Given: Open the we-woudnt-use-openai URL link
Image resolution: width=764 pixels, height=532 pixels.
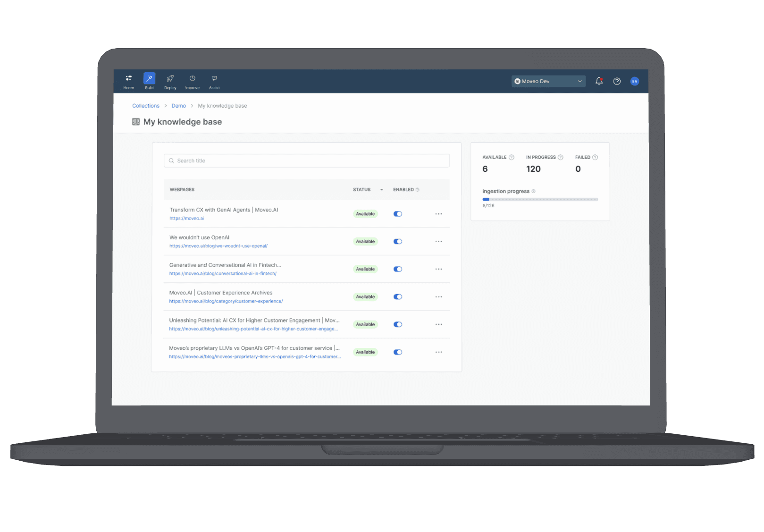Looking at the screenshot, I should [218, 246].
